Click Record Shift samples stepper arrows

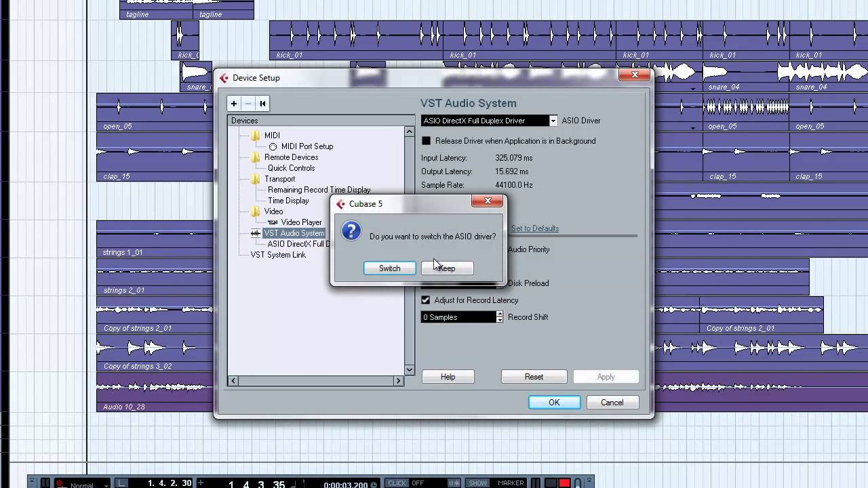500,317
